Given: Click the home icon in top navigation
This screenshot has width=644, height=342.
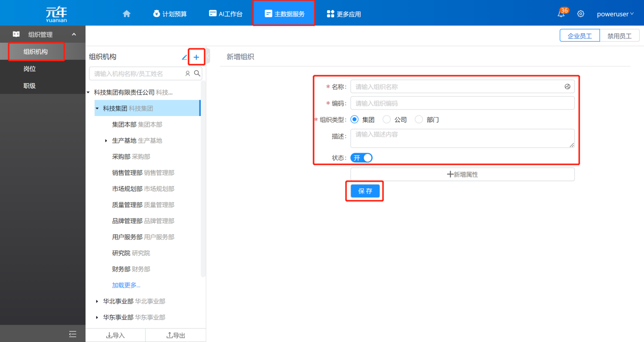Looking at the screenshot, I should point(126,14).
